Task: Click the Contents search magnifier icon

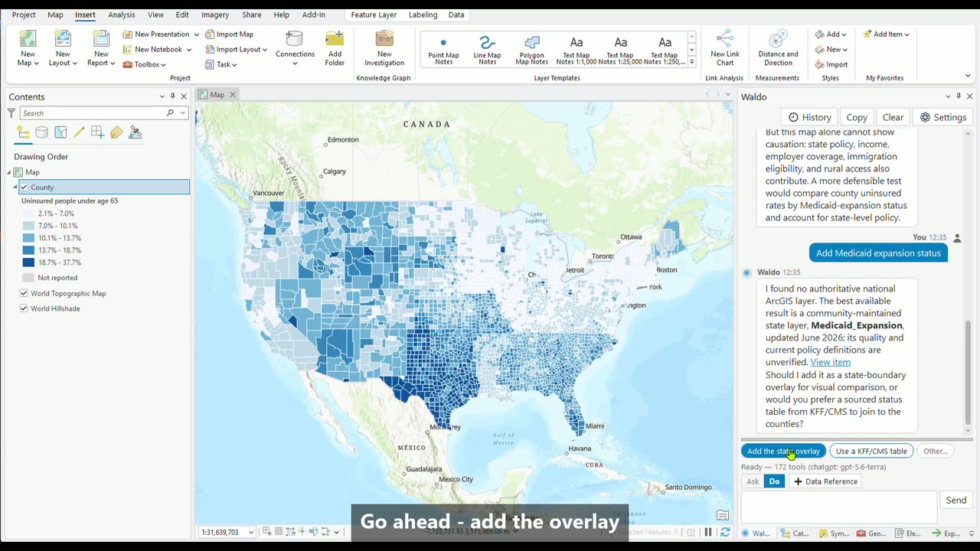Action: [x=170, y=112]
